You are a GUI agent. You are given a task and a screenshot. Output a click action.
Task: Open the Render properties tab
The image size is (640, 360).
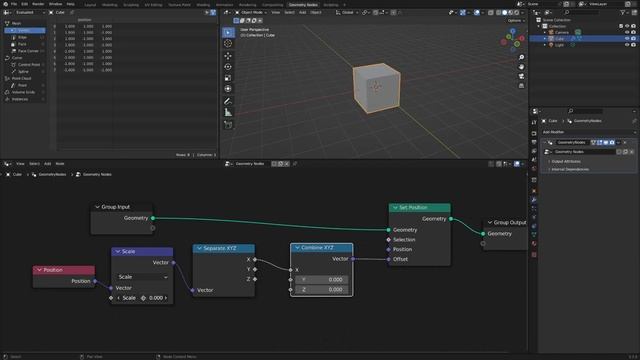coord(534,133)
